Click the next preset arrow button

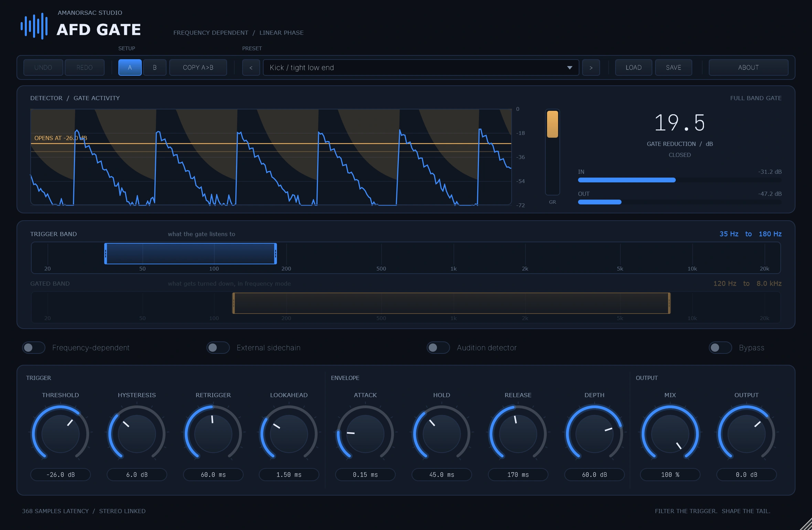click(x=591, y=67)
